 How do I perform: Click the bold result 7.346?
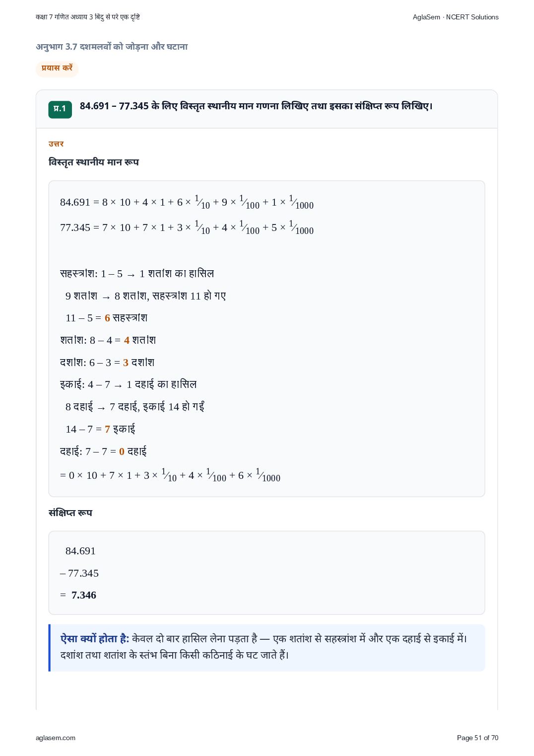[84, 595]
